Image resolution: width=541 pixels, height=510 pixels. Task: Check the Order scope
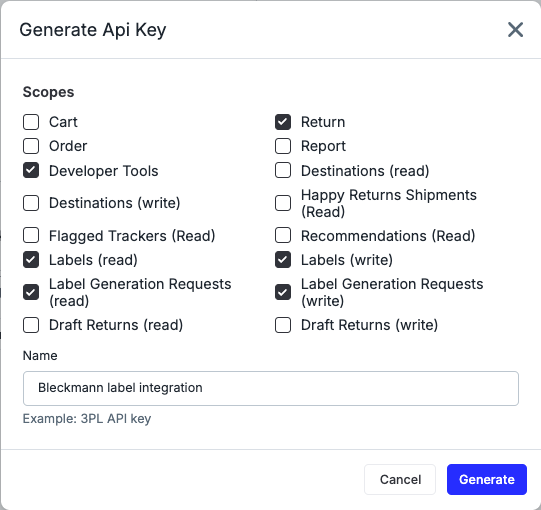(31, 146)
